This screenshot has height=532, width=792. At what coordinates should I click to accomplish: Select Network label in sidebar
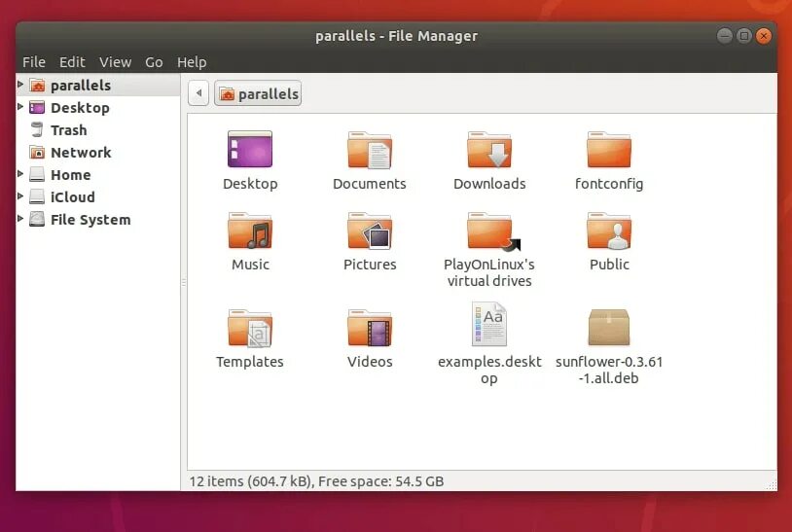(81, 153)
